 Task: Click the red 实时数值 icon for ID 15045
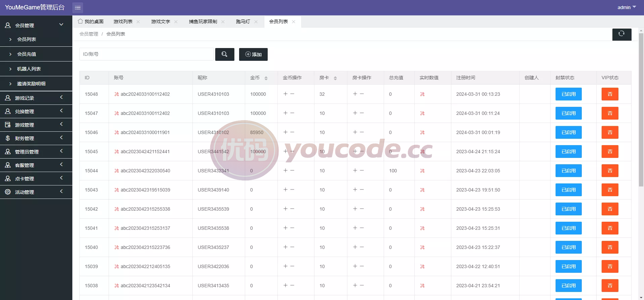(x=422, y=152)
